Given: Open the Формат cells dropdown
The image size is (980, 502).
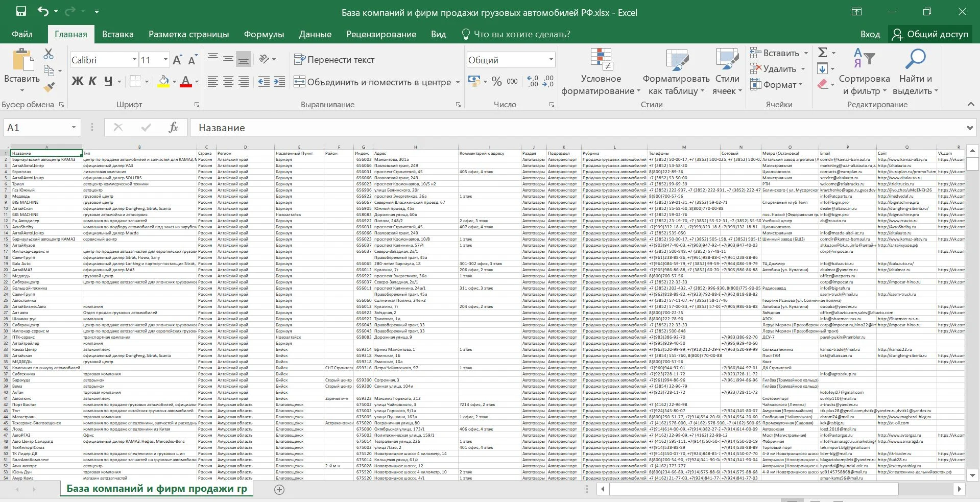Looking at the screenshot, I should tap(777, 85).
